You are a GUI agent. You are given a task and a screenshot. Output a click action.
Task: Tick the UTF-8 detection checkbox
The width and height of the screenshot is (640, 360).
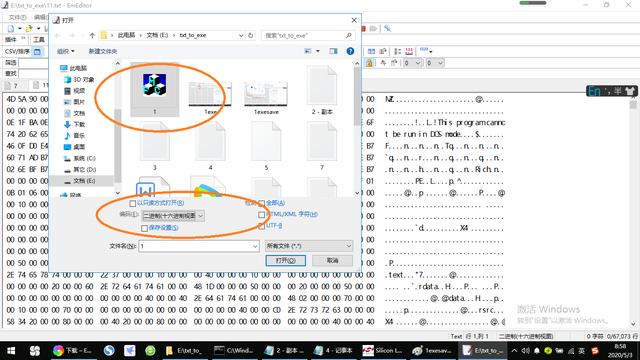(x=261, y=226)
